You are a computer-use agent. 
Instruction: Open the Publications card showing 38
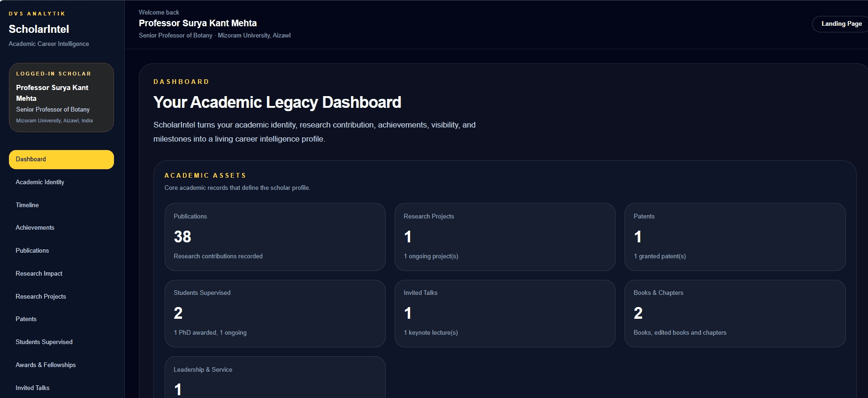coord(275,237)
